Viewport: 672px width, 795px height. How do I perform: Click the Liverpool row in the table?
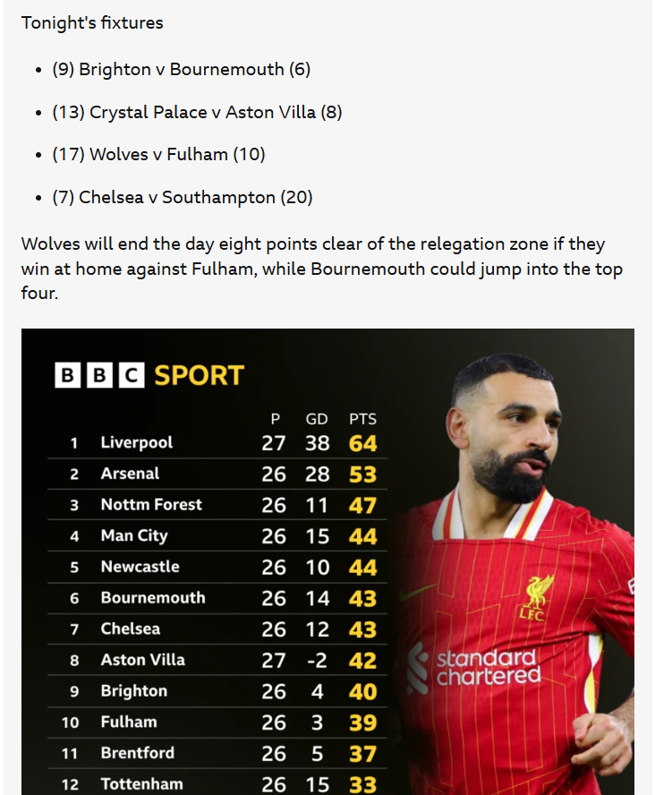(x=217, y=442)
